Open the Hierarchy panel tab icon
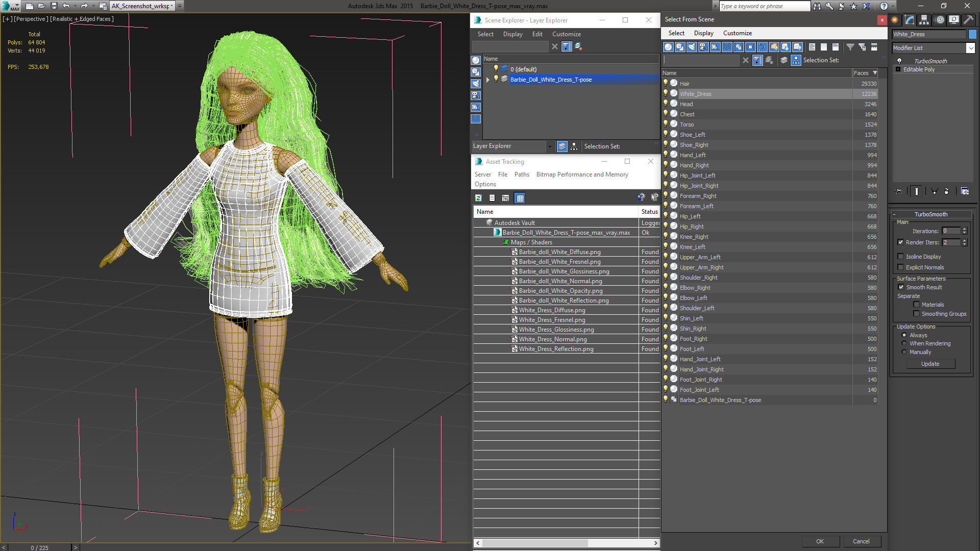The height and width of the screenshot is (551, 980). [x=924, y=20]
